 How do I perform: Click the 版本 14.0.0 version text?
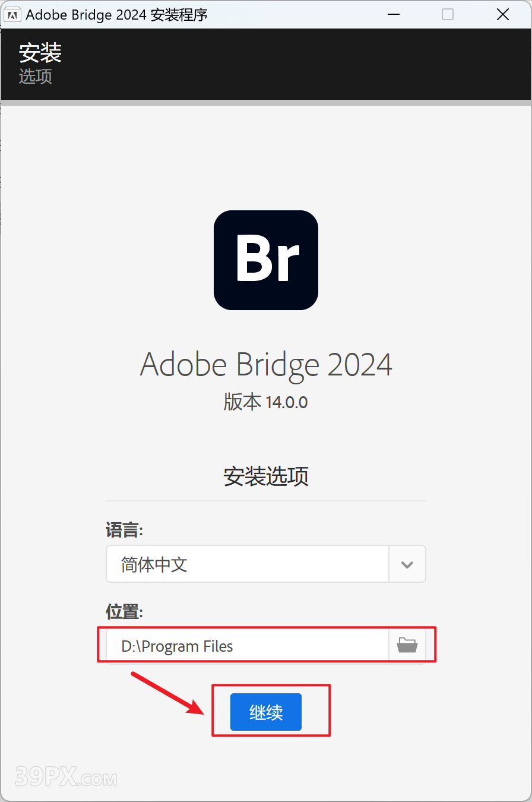pyautogui.click(x=266, y=402)
